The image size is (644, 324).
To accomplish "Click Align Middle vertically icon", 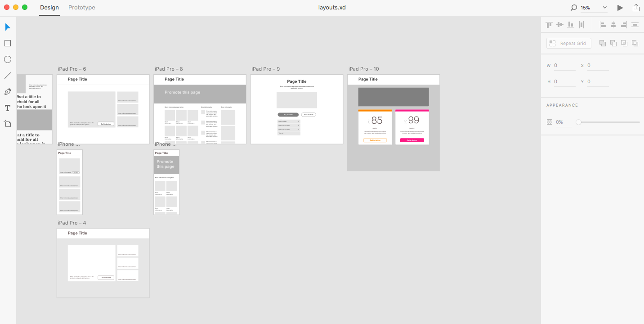I will 560,25.
